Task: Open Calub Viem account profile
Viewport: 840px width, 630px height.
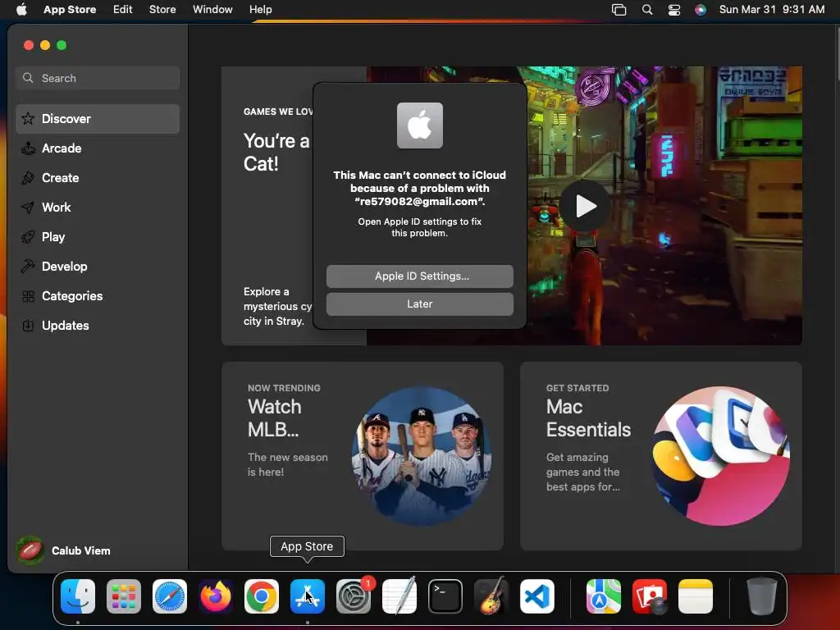Action: click(x=64, y=550)
